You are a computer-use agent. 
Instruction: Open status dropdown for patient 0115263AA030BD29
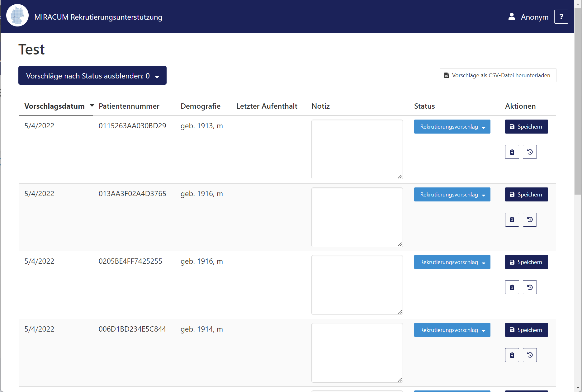pyautogui.click(x=452, y=127)
